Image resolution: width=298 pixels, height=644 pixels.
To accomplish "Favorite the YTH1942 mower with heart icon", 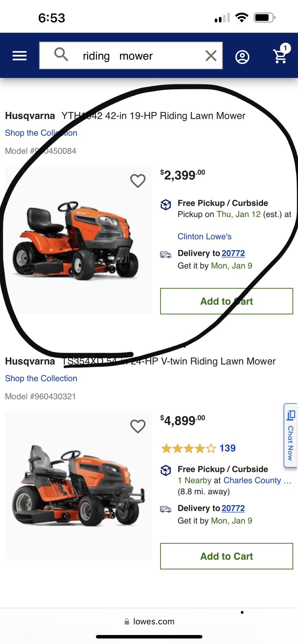I will [x=138, y=181].
